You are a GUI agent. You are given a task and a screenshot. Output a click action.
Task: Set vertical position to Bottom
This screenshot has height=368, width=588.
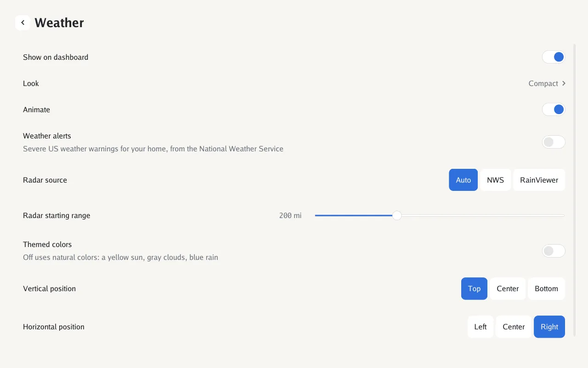546,288
